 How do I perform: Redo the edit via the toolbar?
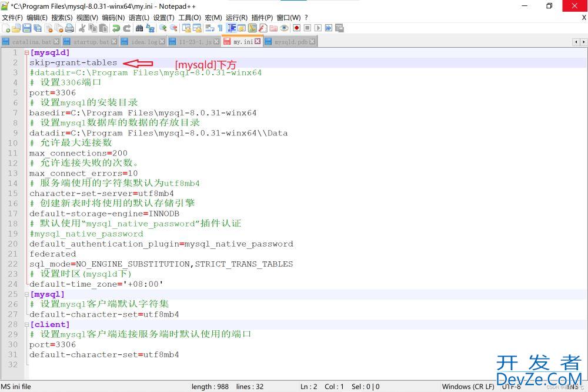coord(127,28)
